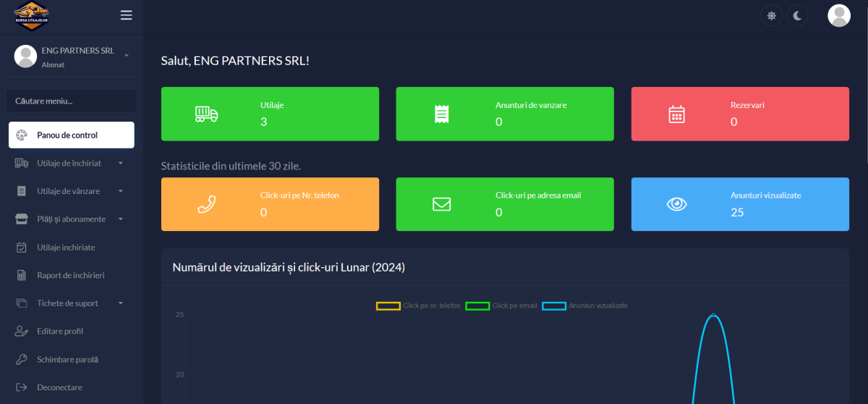Toggle dark mode moon icon
This screenshot has height=404, width=868.
tap(797, 16)
